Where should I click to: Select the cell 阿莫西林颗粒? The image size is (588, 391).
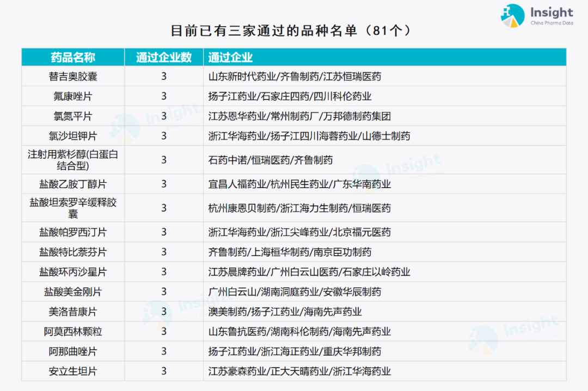(73, 331)
